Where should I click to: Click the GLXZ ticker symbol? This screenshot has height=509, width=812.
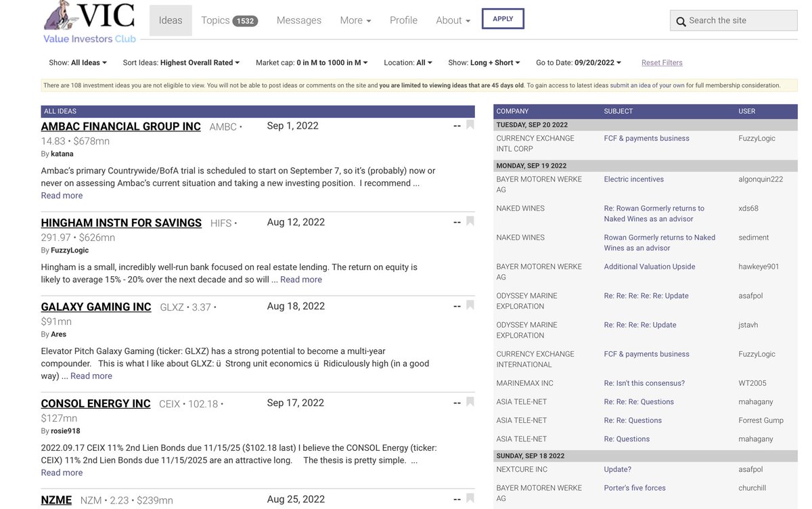point(172,307)
